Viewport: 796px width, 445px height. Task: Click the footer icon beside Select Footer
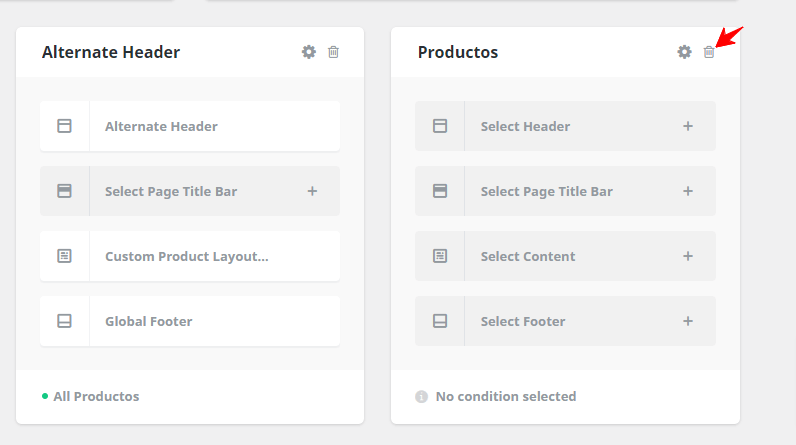click(x=440, y=321)
